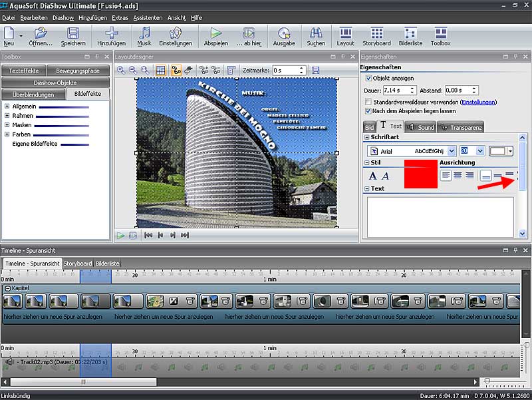Viewport: 532px width, 400px height.
Task: Switch to the Transparenz tab
Action: (460, 127)
